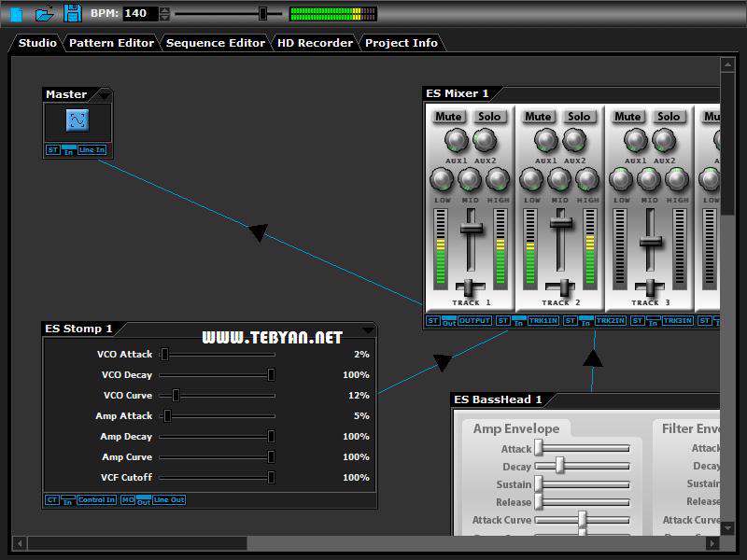Solo Track 2 in ES Mixer 1

pyautogui.click(x=577, y=117)
